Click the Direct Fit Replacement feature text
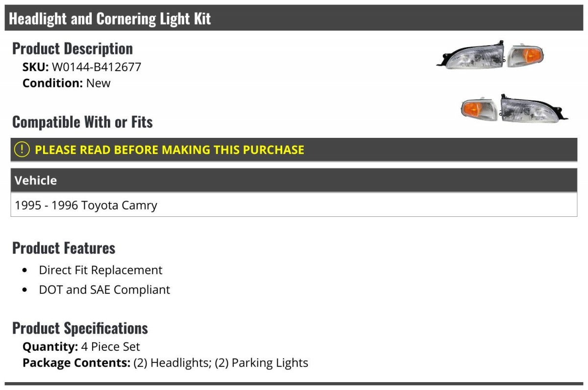Viewport: 588px width, 390px height. tap(100, 270)
